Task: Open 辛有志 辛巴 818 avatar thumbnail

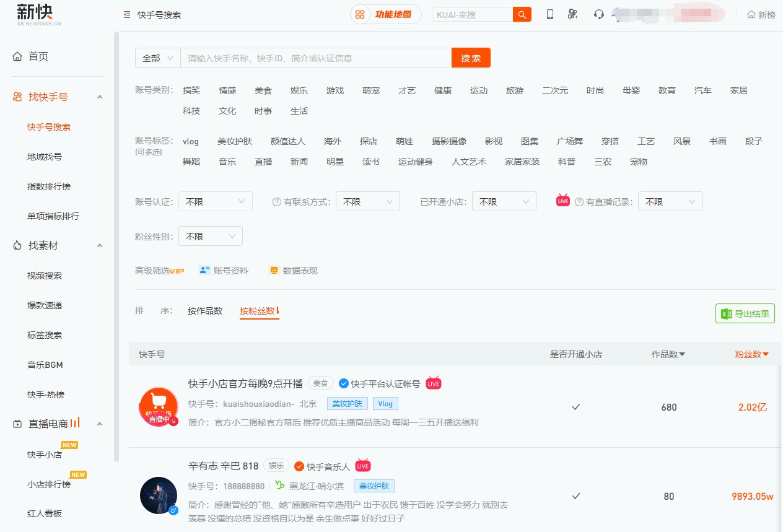Action: coord(158,495)
